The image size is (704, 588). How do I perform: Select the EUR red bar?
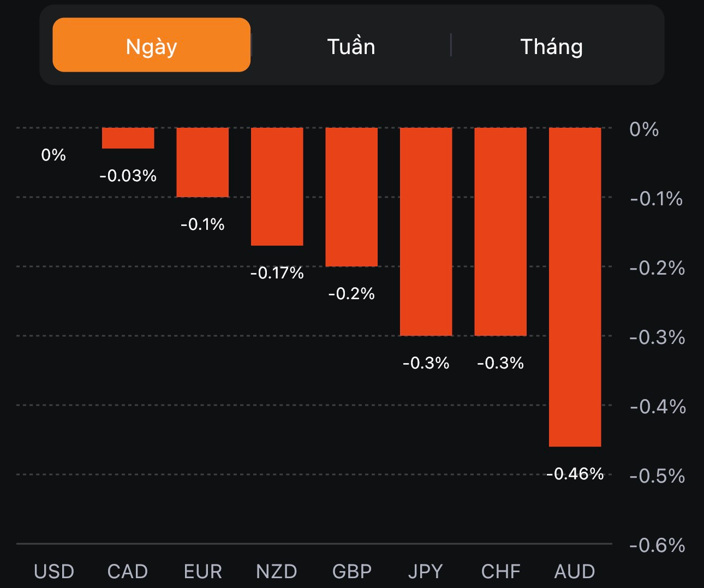point(202,162)
